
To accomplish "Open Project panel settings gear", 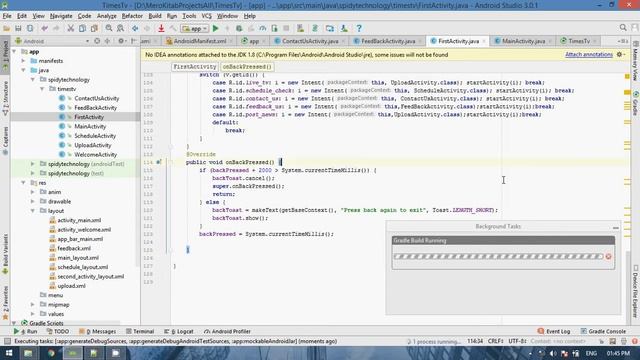I will 122,41.
